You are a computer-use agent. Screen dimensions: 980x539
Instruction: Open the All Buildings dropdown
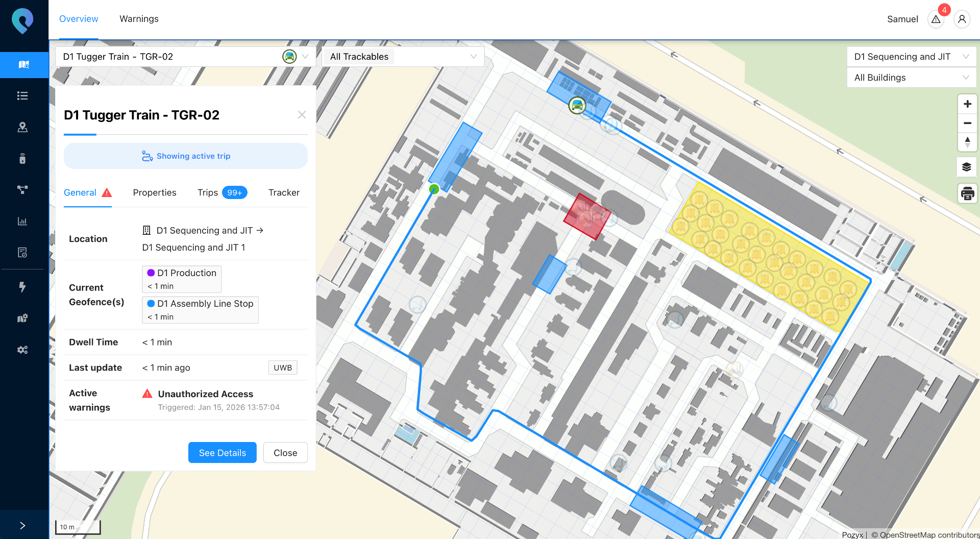coord(911,78)
